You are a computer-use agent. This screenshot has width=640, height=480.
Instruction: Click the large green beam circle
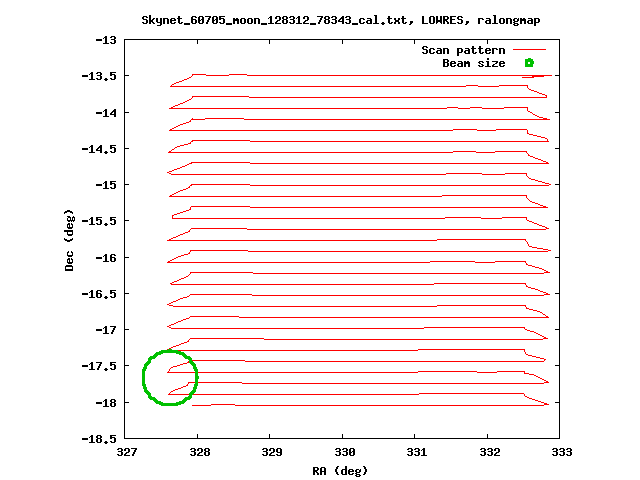point(170,378)
